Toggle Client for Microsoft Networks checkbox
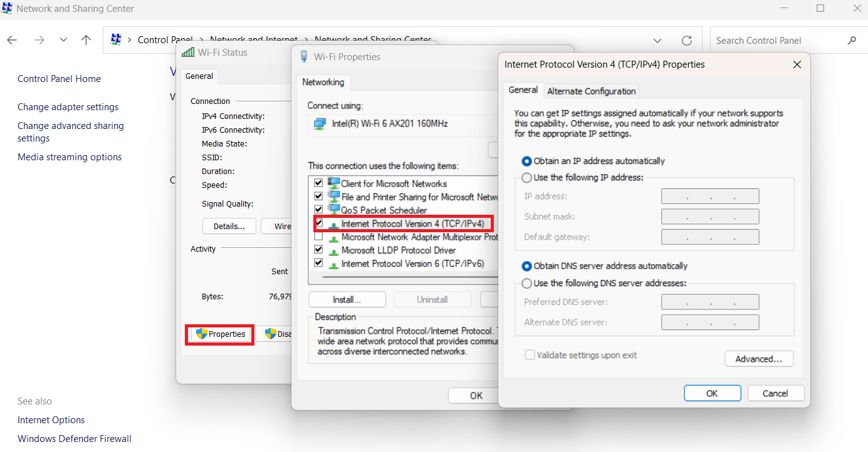The image size is (868, 452). [x=318, y=183]
